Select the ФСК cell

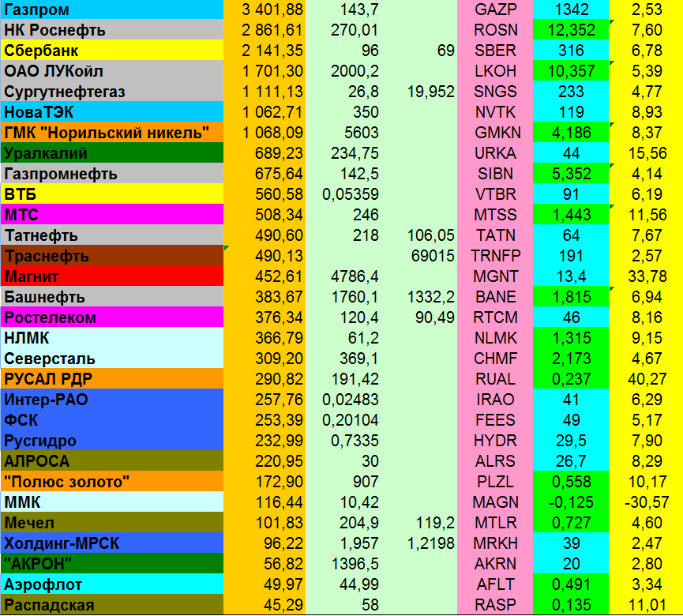point(112,420)
